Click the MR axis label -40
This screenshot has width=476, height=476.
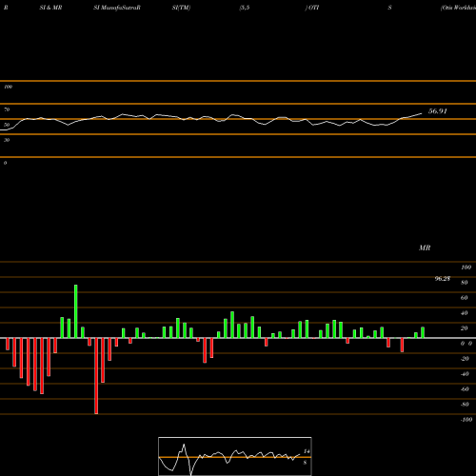[465, 374]
